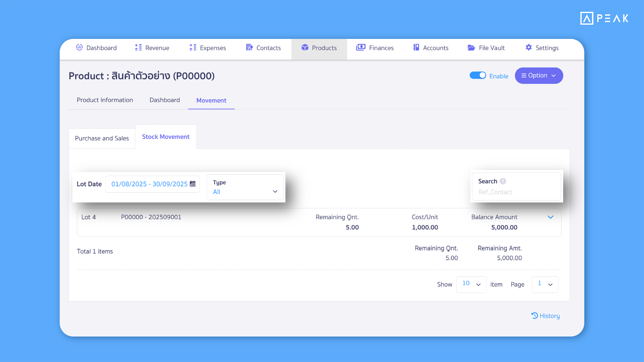This screenshot has width=644, height=362.
Task: Click the Dashboard gauge icon in navbar
Action: point(79,48)
